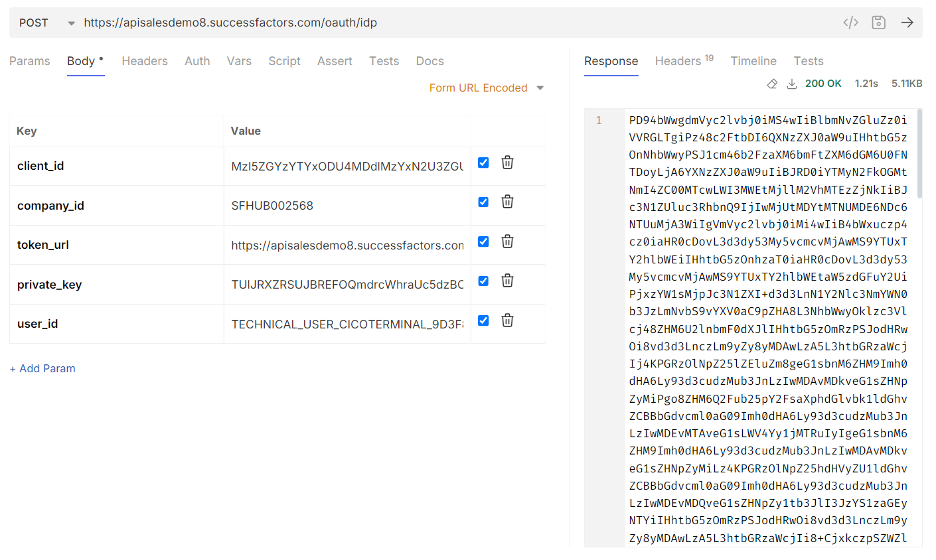Switch to the Vars tab

point(239,61)
